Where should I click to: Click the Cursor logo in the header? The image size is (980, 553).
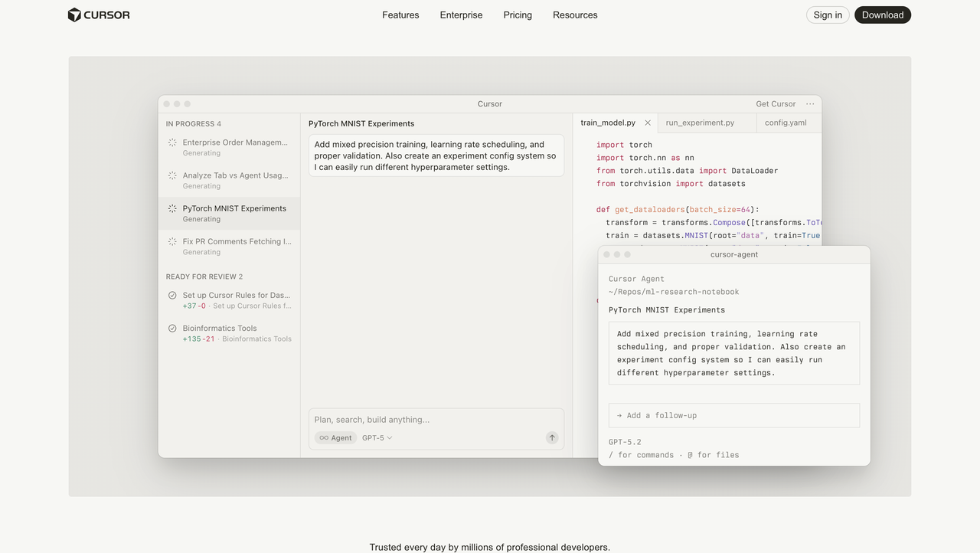tap(99, 15)
